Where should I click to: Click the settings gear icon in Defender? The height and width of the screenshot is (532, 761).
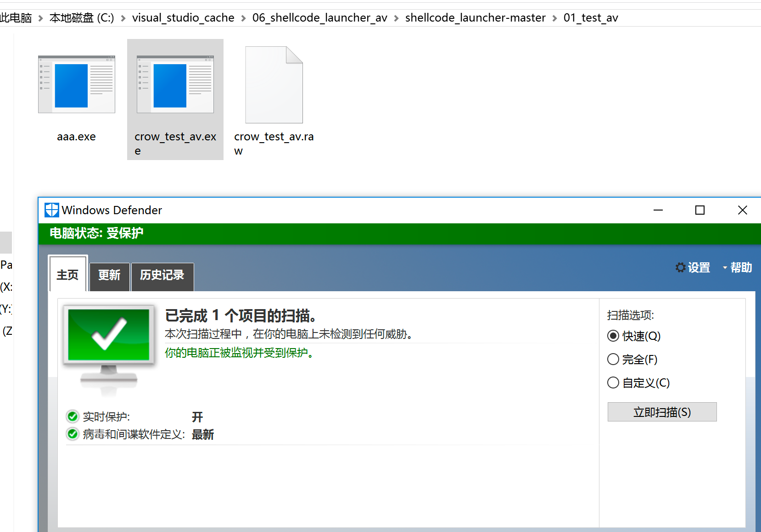(680, 267)
